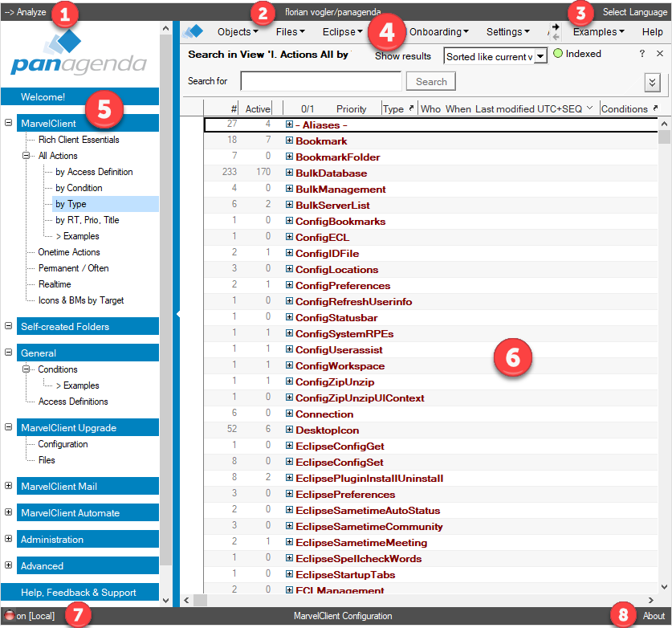This screenshot has height=628, width=672.
Task: Click the green Indexed status indicator
Action: [x=559, y=54]
